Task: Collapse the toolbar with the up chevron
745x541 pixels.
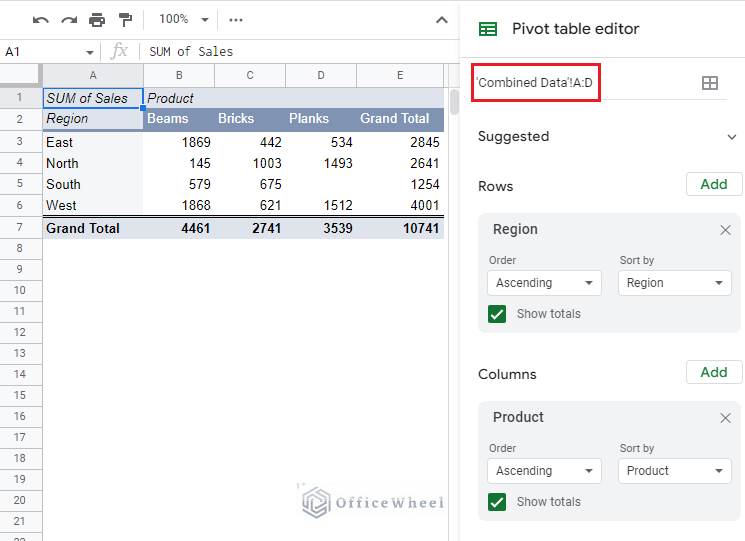Action: pyautogui.click(x=441, y=20)
